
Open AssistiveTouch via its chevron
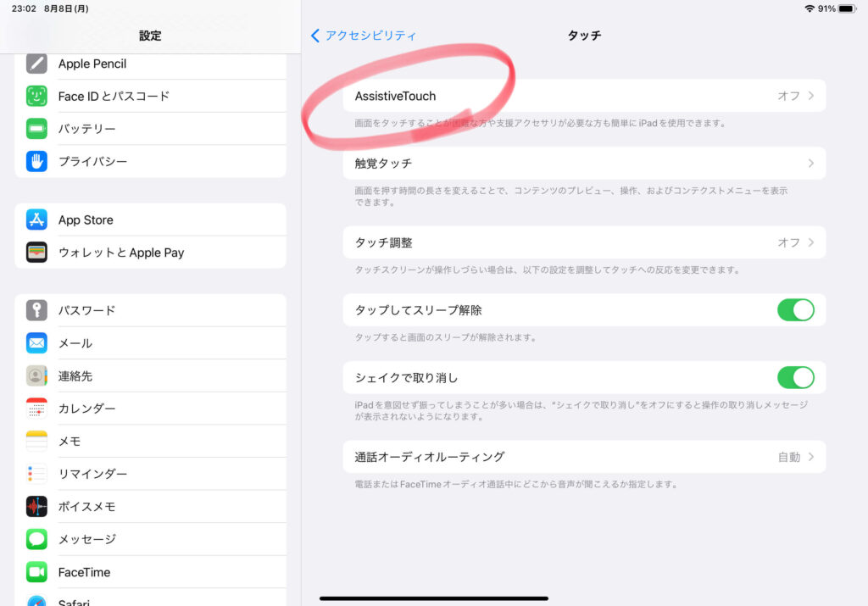click(811, 96)
